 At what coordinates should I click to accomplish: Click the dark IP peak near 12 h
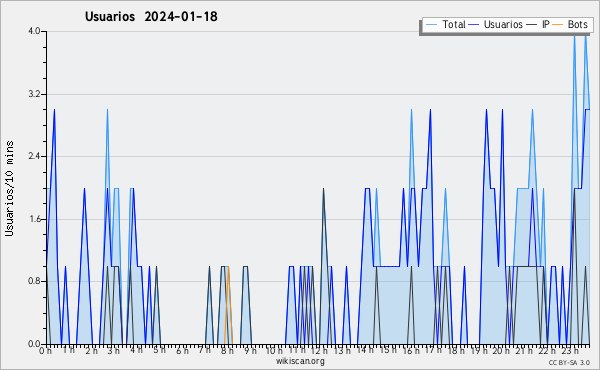(323, 266)
